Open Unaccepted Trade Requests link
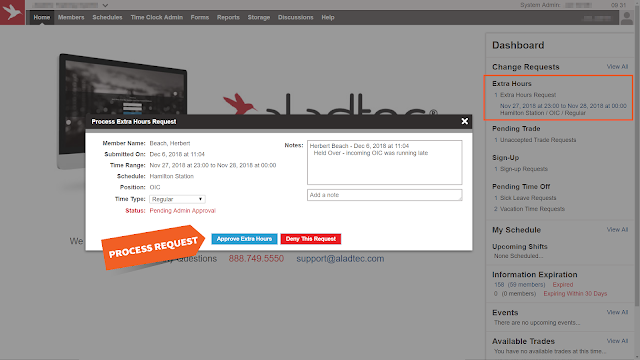The height and width of the screenshot is (360, 640). pyautogui.click(x=538, y=140)
